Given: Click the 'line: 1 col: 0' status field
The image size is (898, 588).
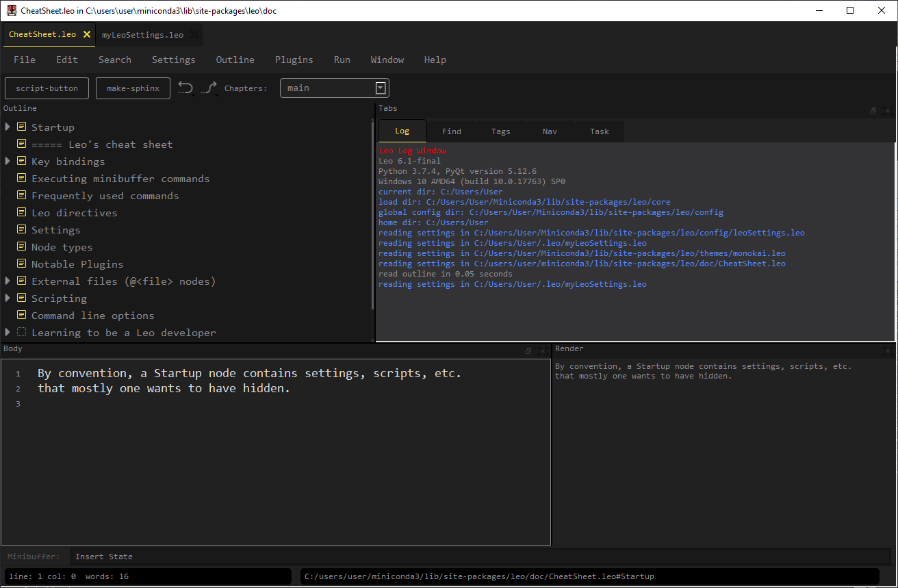Looking at the screenshot, I should (x=42, y=576).
